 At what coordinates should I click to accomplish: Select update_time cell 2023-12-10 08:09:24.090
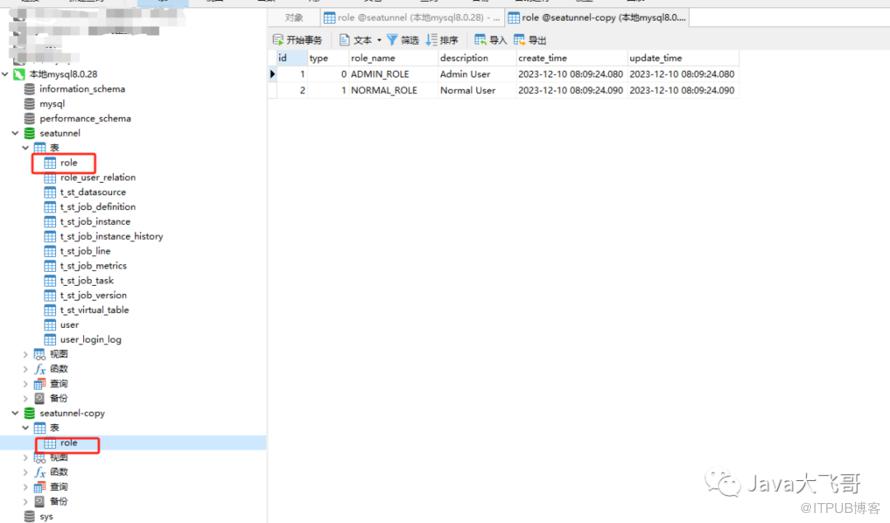coord(683,90)
